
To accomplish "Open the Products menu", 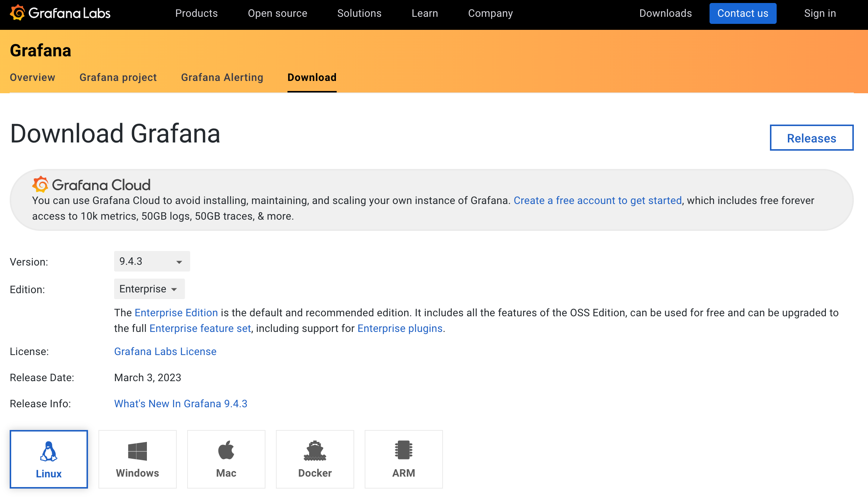I will (196, 13).
